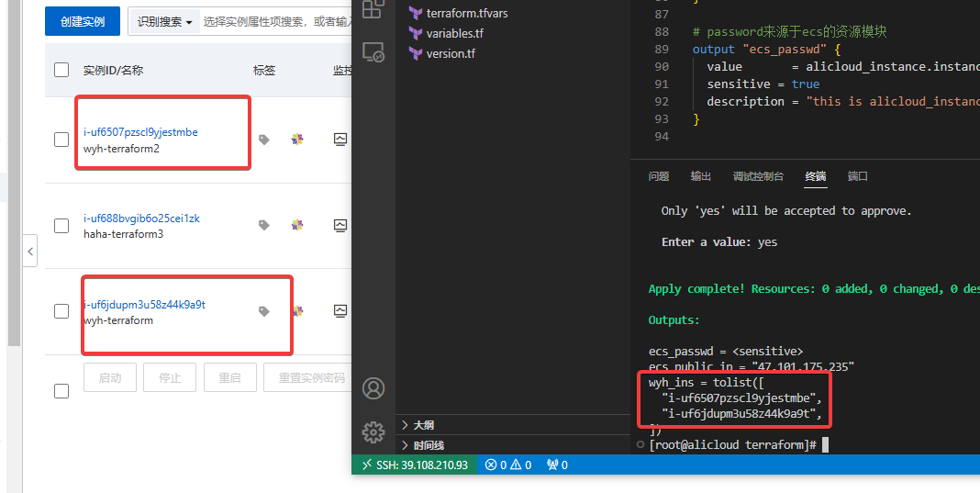Tick the bottom batch-action checkbox
Viewport: 980px width, 493px height.
click(61, 391)
